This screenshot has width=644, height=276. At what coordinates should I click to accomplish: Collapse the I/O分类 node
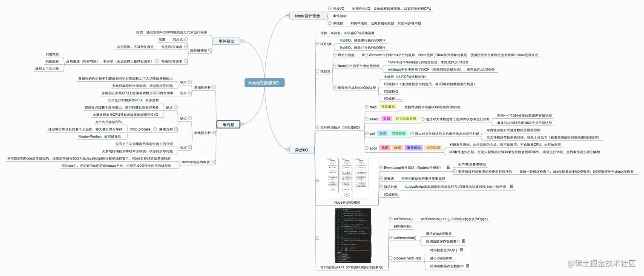click(x=316, y=44)
